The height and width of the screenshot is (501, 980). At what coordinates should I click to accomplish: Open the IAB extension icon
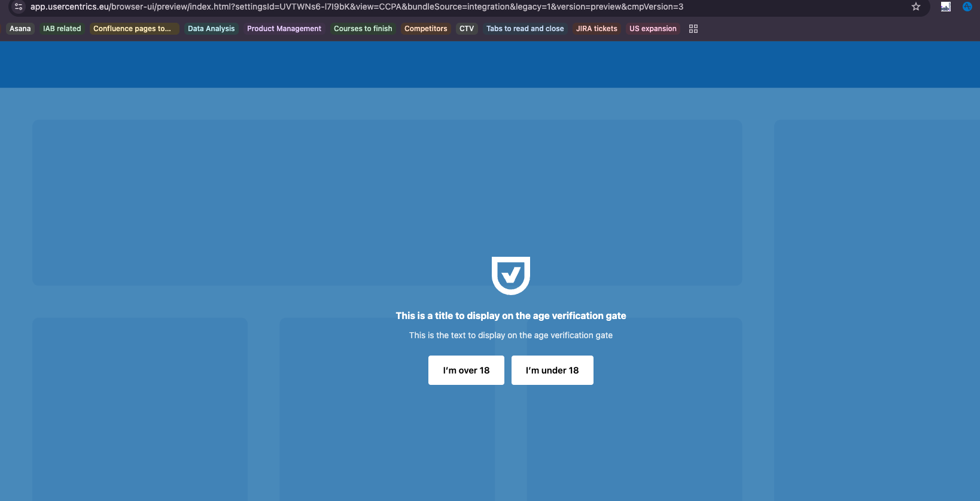(946, 7)
